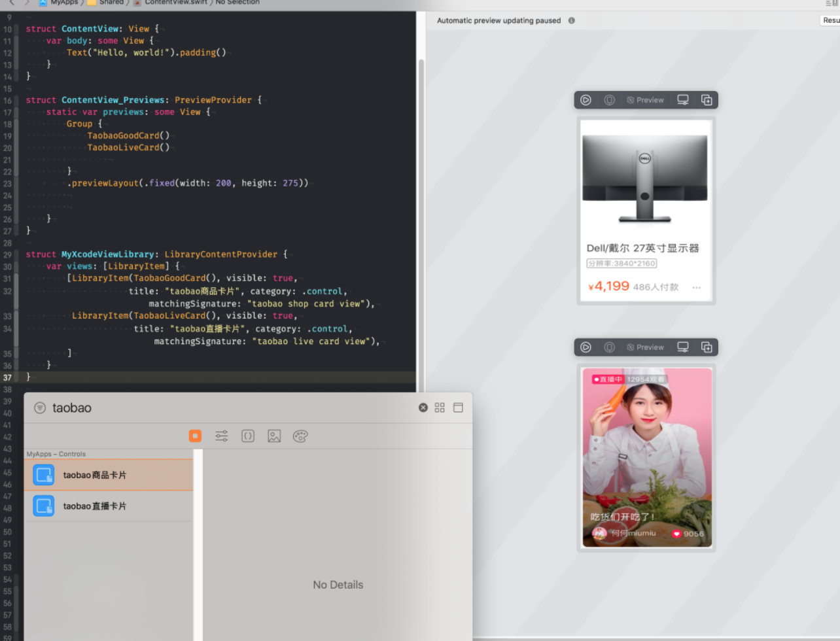The width and height of the screenshot is (840, 641).
Task: Click line number 37 in the gutter
Action: pyautogui.click(x=7, y=377)
